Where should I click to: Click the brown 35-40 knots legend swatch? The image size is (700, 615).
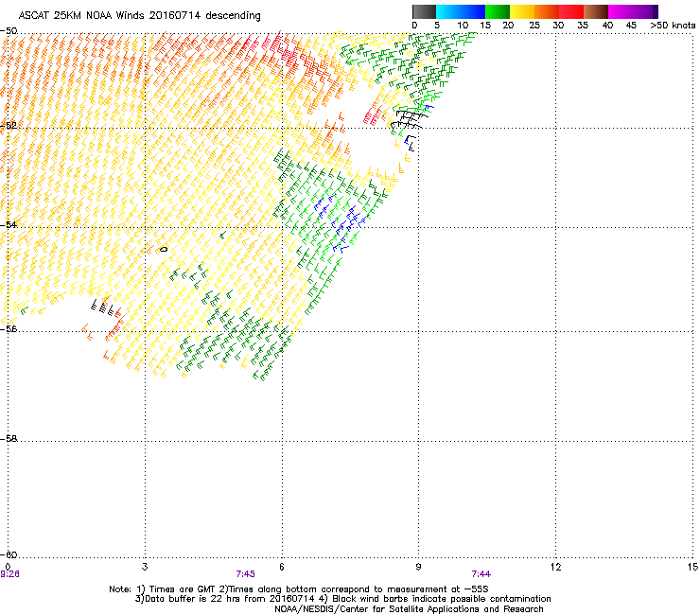tap(596, 11)
